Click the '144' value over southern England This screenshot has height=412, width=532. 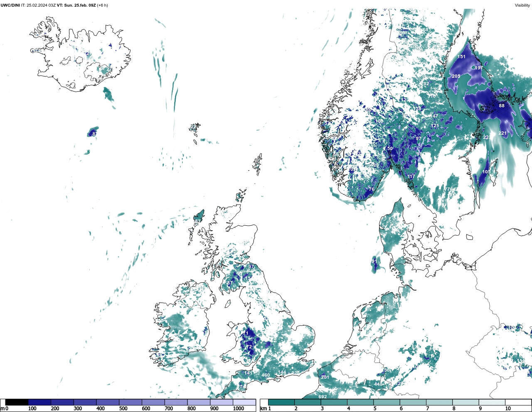282,372
